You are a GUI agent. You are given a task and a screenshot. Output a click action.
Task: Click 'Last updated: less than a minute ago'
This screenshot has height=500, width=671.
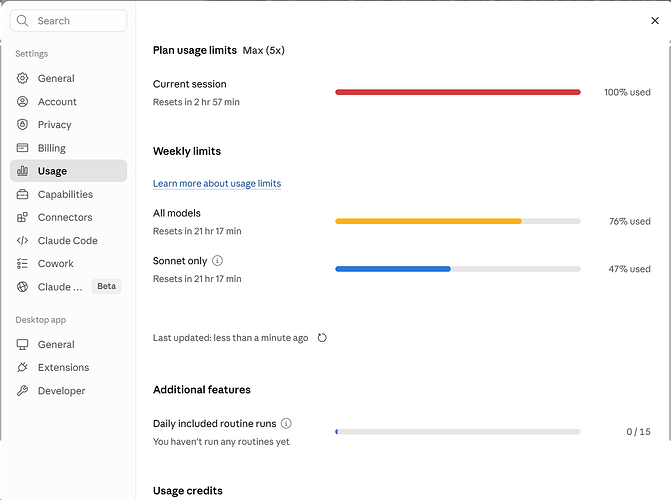pyautogui.click(x=230, y=338)
